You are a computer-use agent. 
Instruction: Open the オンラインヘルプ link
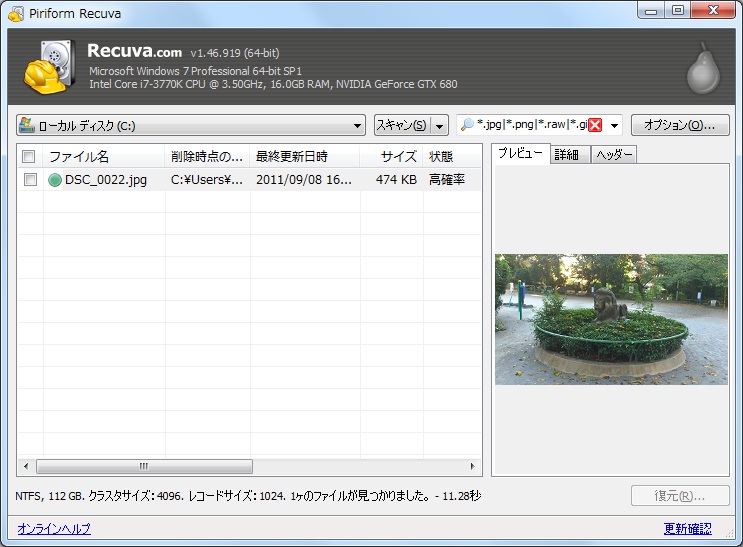pos(54,529)
